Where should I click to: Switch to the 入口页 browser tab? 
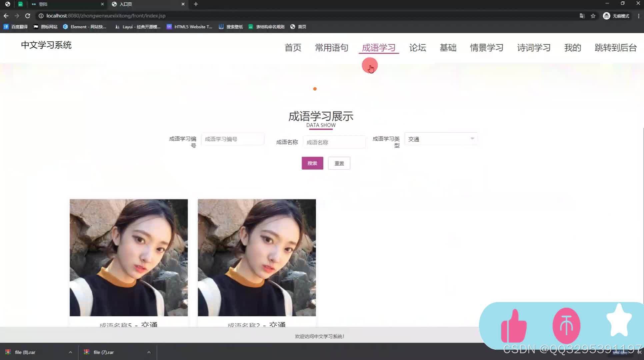click(148, 4)
